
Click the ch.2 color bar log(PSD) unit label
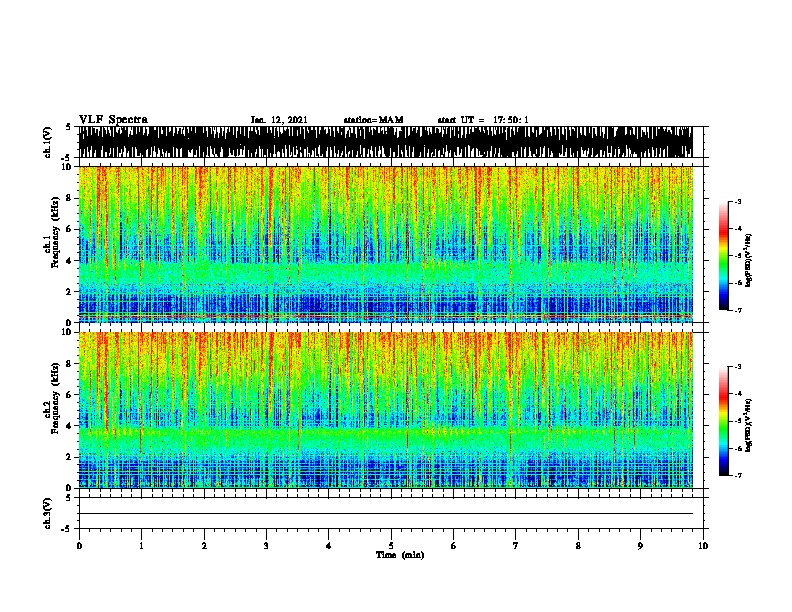point(749,425)
